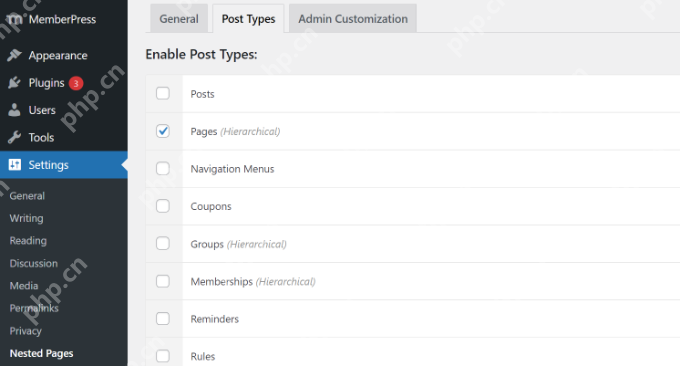Enable the Navigation Menus checkbox
The width and height of the screenshot is (680, 366).
[163, 168]
